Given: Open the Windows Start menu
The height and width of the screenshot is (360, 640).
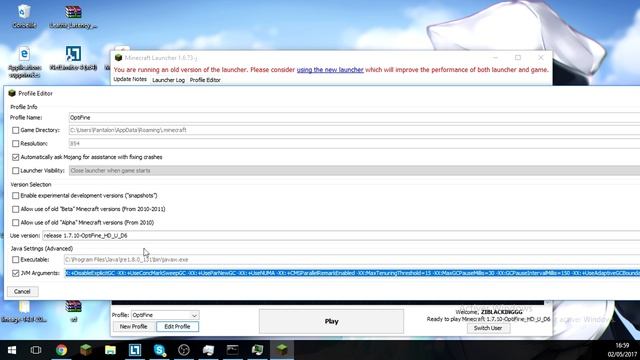Looking at the screenshot, I should pos(12,350).
